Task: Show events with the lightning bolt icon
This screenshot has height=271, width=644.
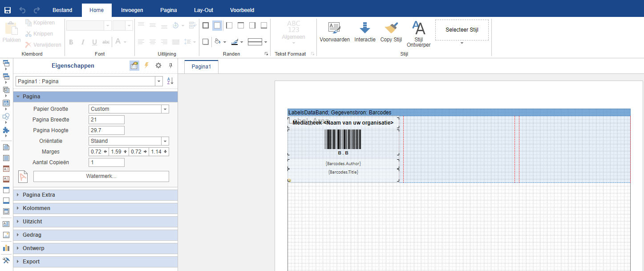Action: 146,65
